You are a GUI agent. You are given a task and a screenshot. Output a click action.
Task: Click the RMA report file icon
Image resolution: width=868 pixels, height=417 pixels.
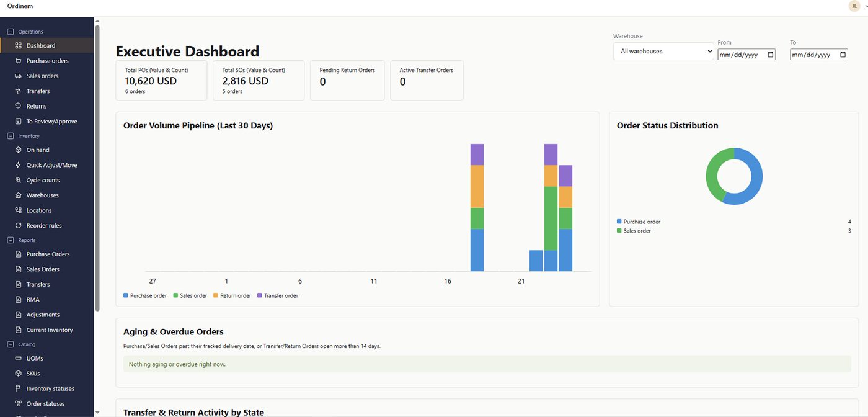click(19, 300)
